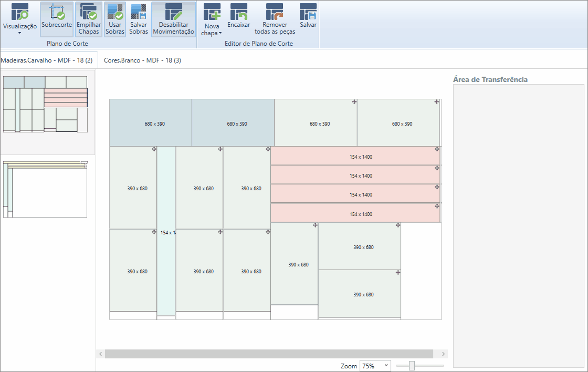Viewport: 588px width, 372px height.
Task: Click move handle of third 680 x 390 piece
Action: [354, 102]
